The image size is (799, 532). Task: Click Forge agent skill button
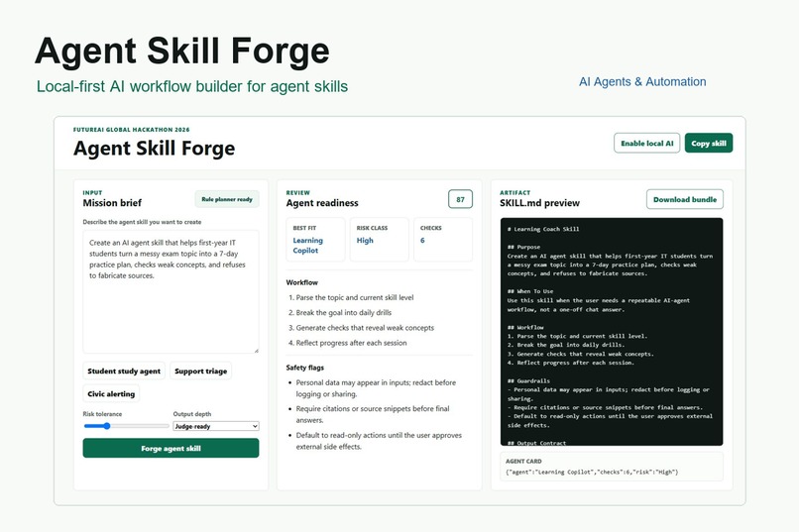[171, 448]
